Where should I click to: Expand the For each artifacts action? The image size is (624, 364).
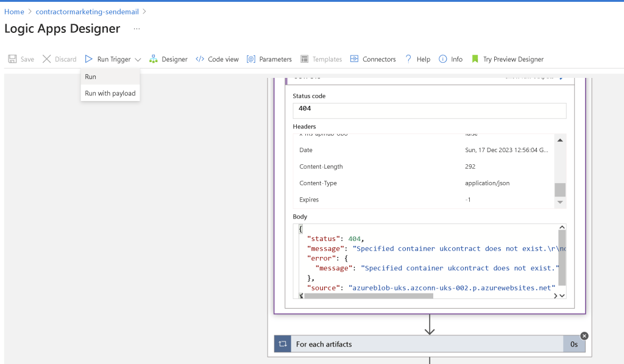tap(430, 344)
